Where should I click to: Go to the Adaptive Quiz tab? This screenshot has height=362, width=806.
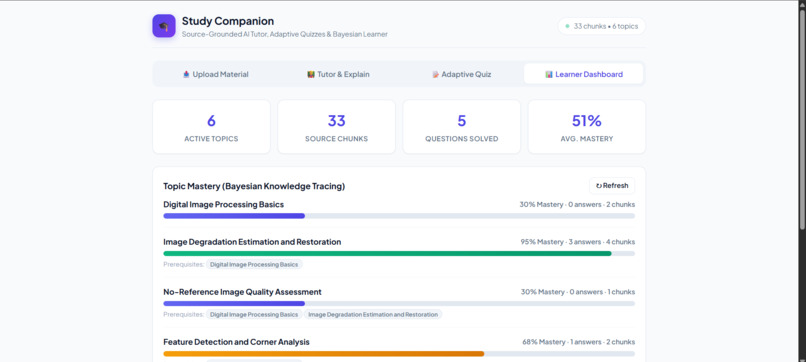(x=462, y=74)
